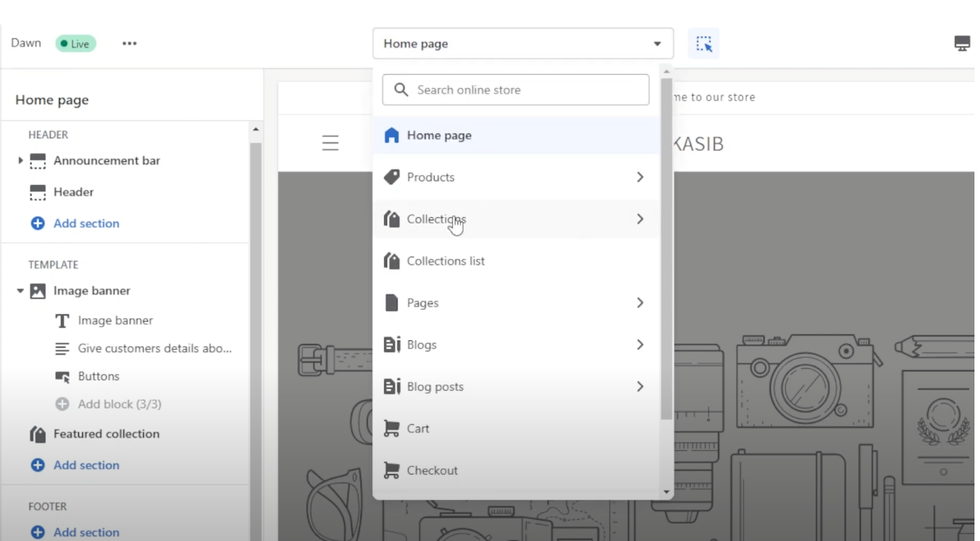980x541 pixels.
Task: Open the three-dot theme actions menu
Action: pyautogui.click(x=130, y=43)
